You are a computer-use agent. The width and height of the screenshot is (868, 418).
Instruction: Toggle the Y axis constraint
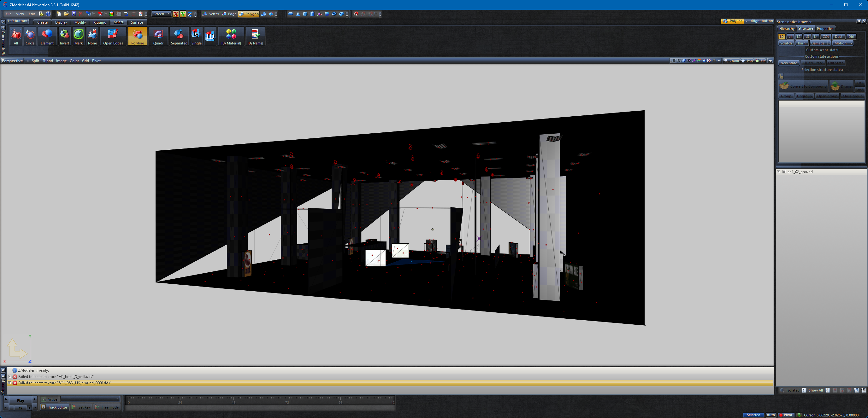point(183,14)
